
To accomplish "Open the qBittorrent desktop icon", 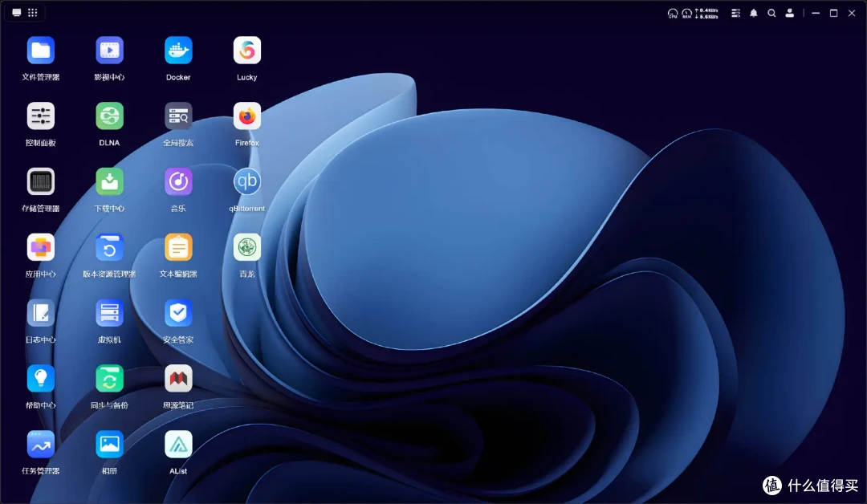I will pos(246,182).
